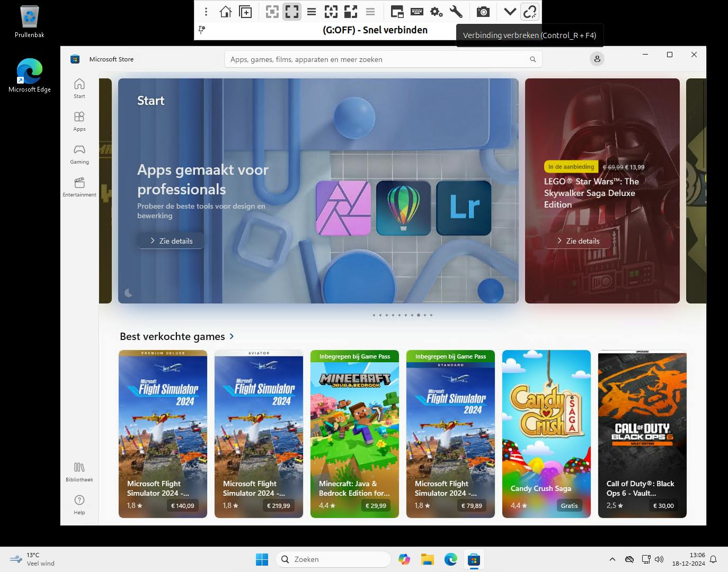The width and height of the screenshot is (728, 572).
Task: Expand hidden icons in the system tray
Action: coord(612,559)
